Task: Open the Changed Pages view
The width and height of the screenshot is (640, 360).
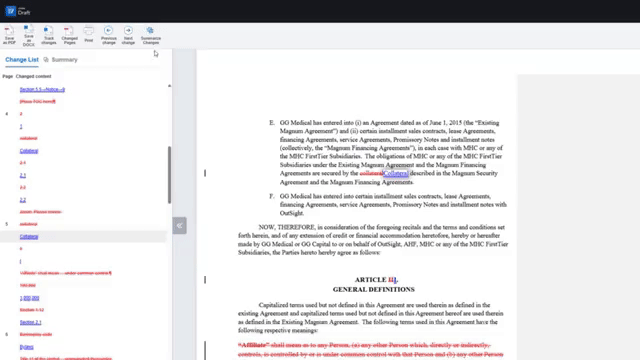Action: click(x=69, y=35)
